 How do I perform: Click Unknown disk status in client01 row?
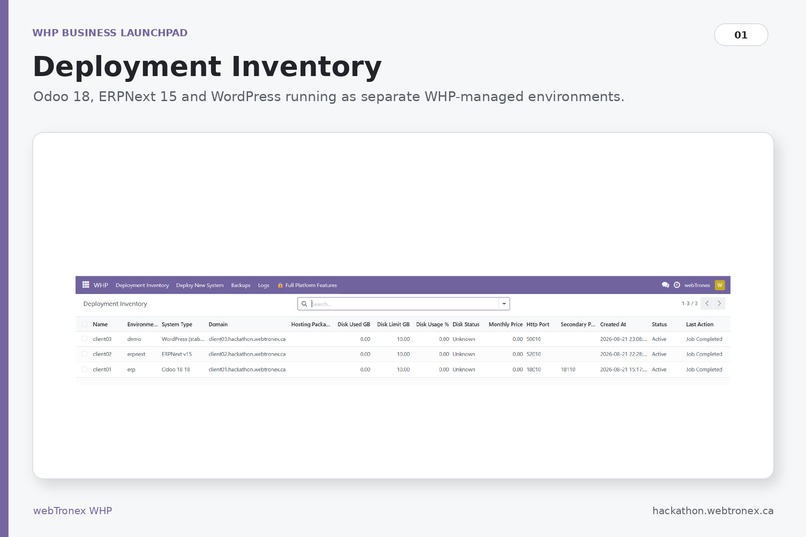(x=464, y=369)
